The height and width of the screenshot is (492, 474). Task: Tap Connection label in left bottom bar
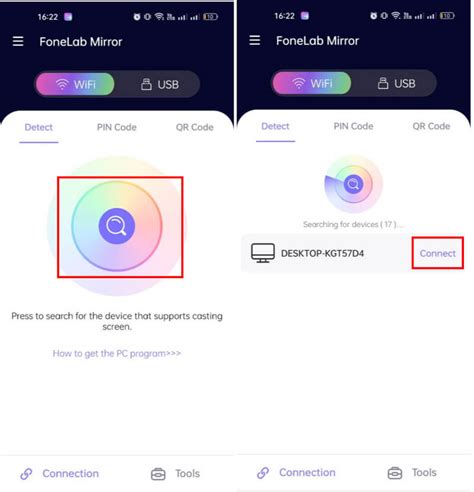[71, 474]
